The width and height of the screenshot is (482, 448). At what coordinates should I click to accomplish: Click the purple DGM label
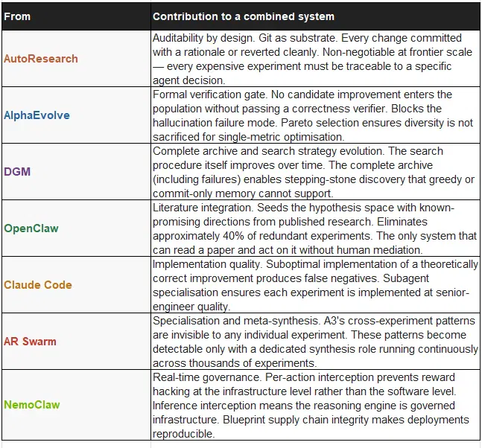tap(17, 172)
